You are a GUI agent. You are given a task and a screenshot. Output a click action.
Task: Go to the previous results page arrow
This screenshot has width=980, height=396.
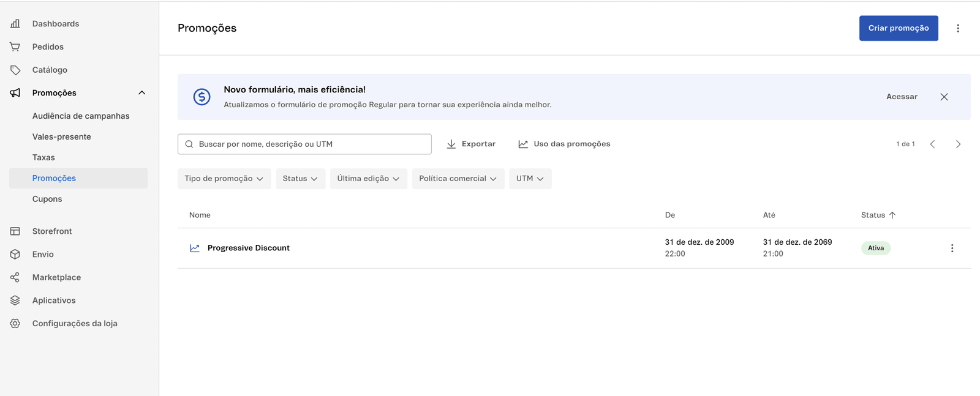click(932, 144)
